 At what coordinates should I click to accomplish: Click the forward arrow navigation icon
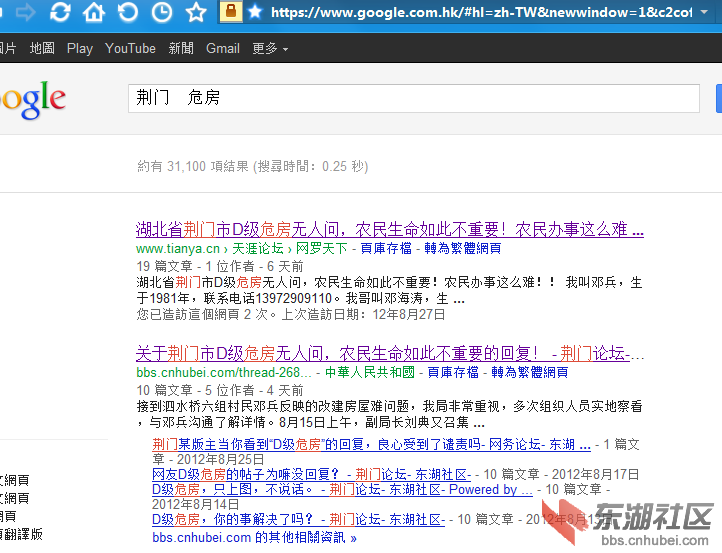[25, 12]
